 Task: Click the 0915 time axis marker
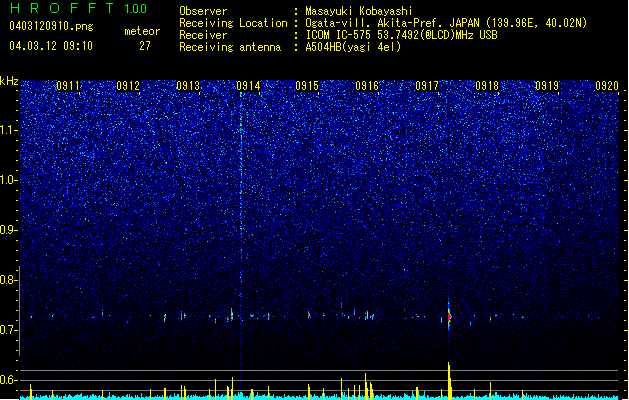pos(307,86)
